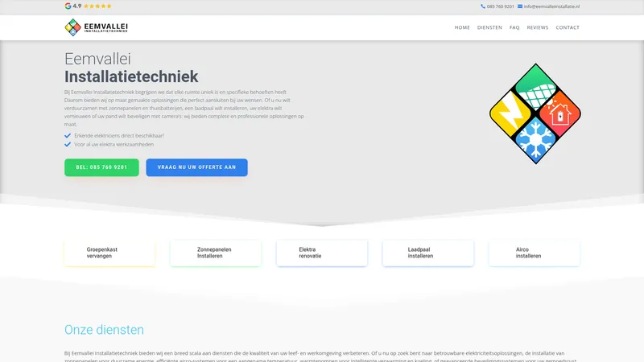The image size is (644, 362).
Task: Open Reviews navigation link
Action: tap(538, 27)
